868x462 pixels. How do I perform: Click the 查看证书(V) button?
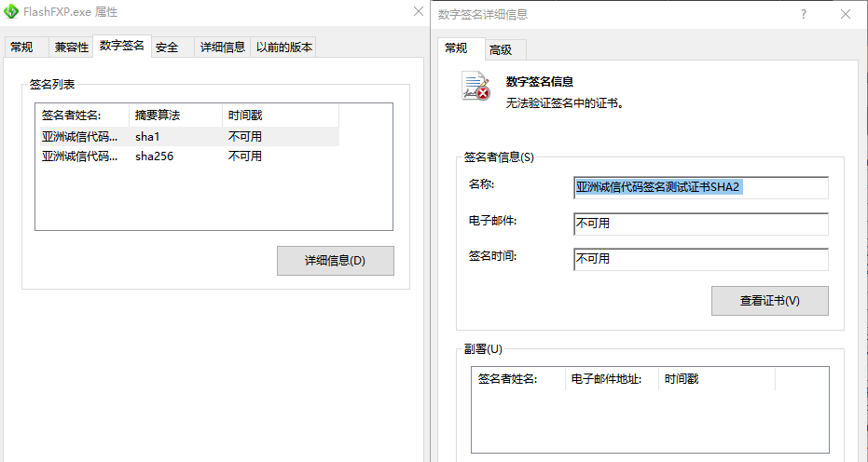tap(769, 301)
